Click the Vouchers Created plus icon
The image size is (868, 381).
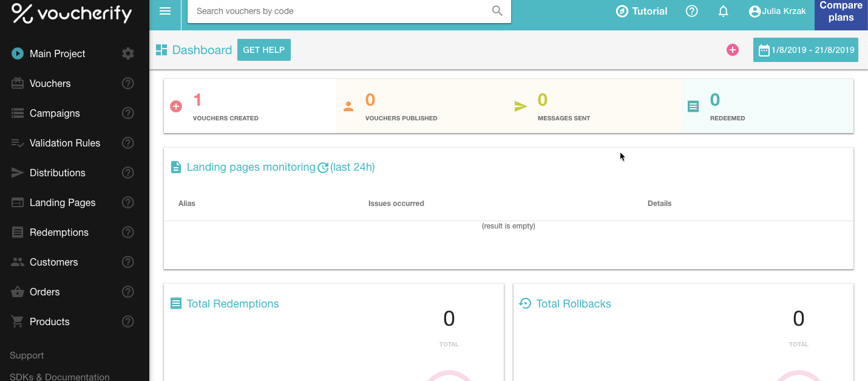pos(176,106)
